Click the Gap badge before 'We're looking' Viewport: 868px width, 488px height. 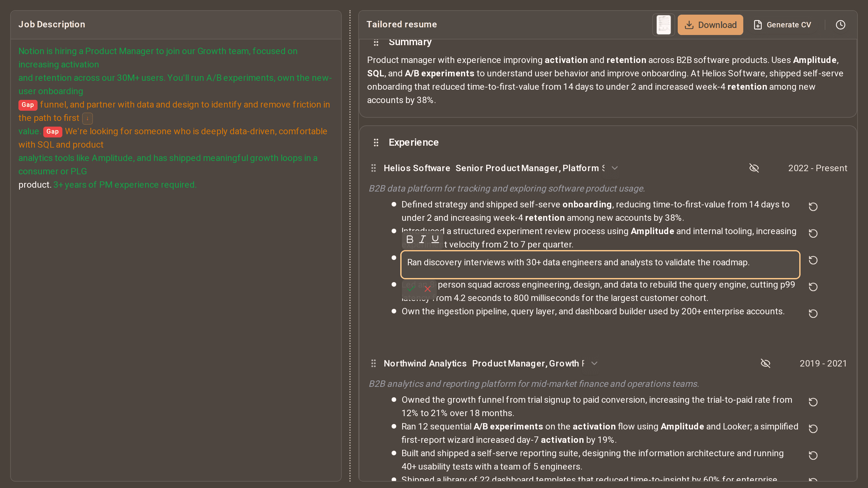[x=52, y=131]
